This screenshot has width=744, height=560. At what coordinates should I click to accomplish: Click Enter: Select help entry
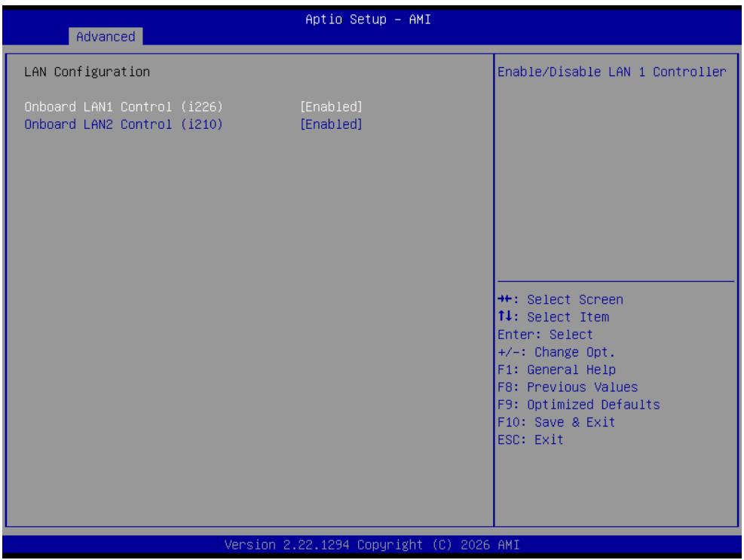[545, 335]
